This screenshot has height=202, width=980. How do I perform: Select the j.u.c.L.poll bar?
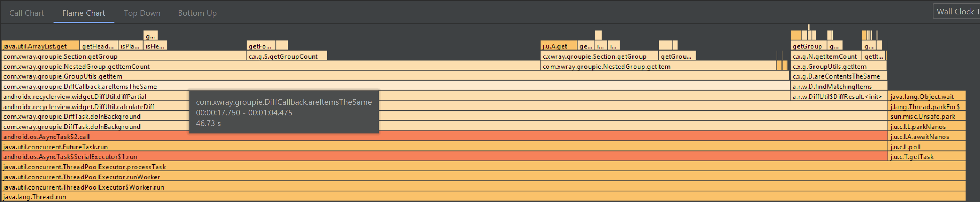(927, 147)
